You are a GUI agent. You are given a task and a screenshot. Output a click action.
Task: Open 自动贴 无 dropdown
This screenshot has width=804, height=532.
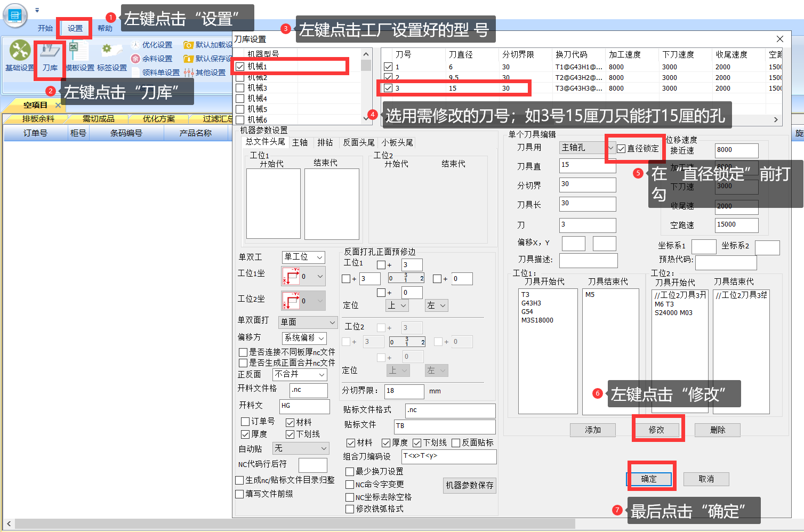(x=301, y=448)
